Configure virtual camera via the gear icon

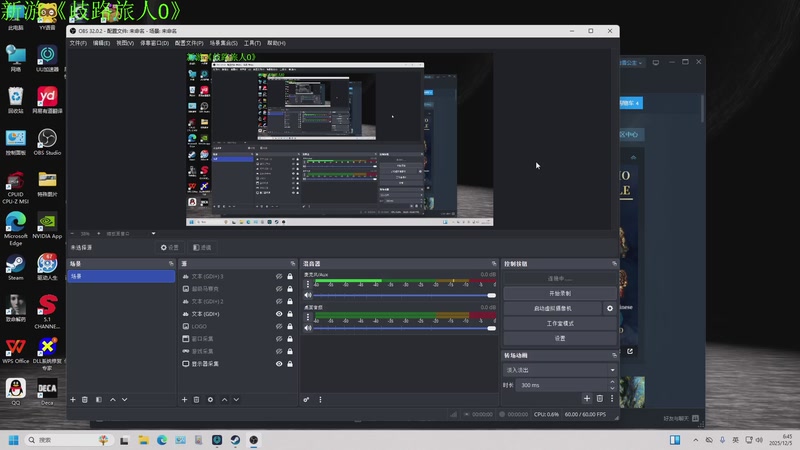point(610,308)
